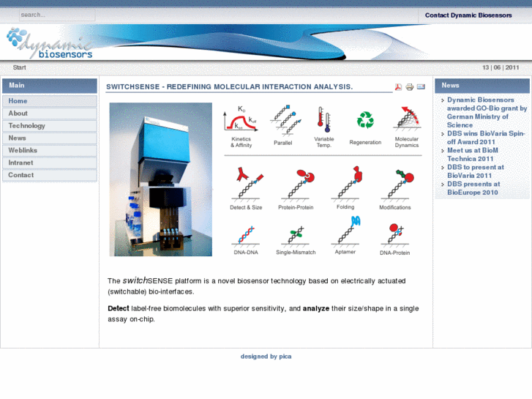This screenshot has height=399, width=532.
Task: Open the switchSENSE instrument photo
Action: pyautogui.click(x=161, y=179)
